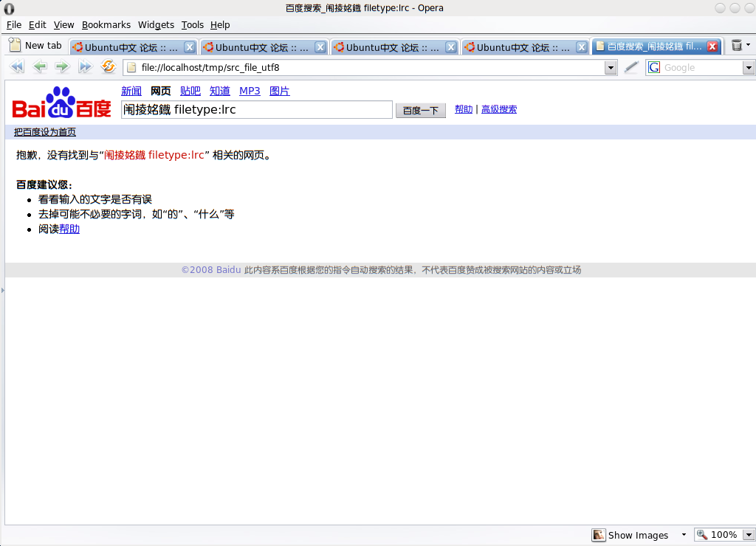Switch to the third Ubuntu中文 论坛 tab
The image size is (756, 546).
394,47
